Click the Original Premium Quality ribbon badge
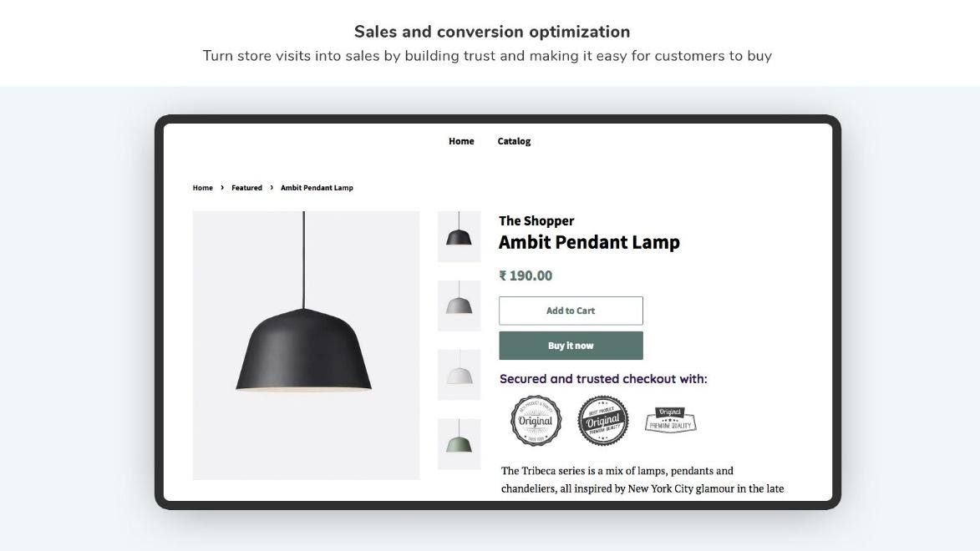 (x=671, y=420)
